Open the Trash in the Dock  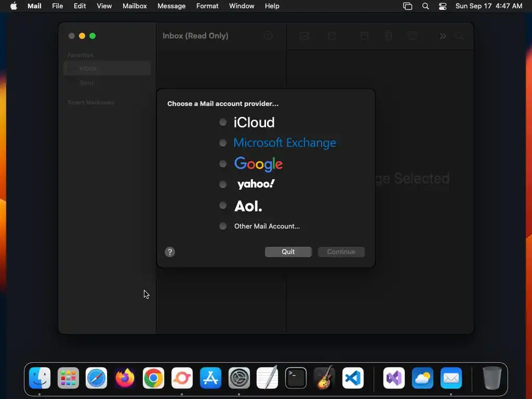point(492,378)
